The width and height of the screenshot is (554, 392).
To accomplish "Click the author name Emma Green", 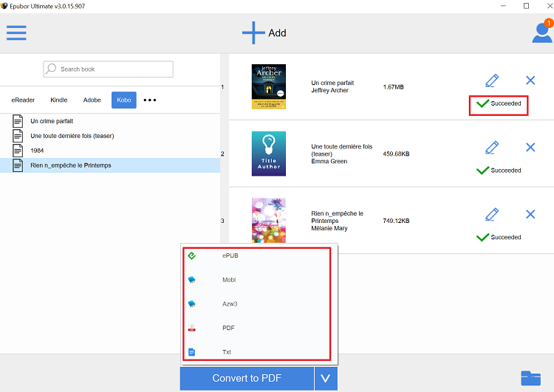I will 329,162.
